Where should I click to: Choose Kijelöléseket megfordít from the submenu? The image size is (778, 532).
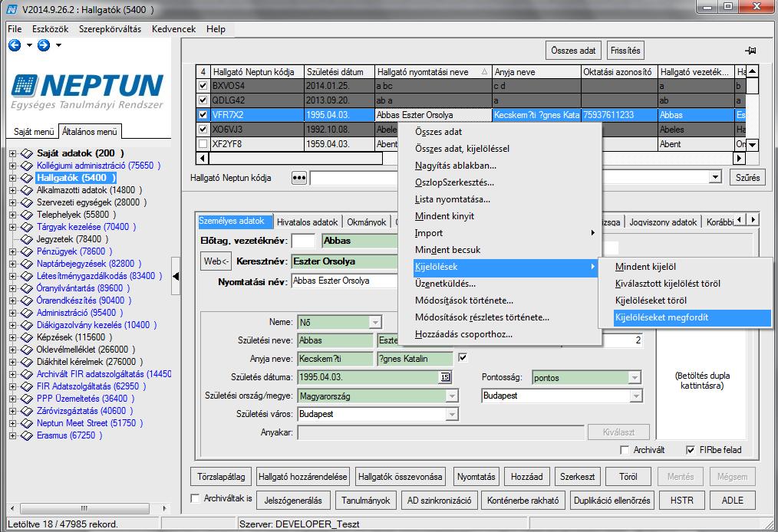pos(692,317)
